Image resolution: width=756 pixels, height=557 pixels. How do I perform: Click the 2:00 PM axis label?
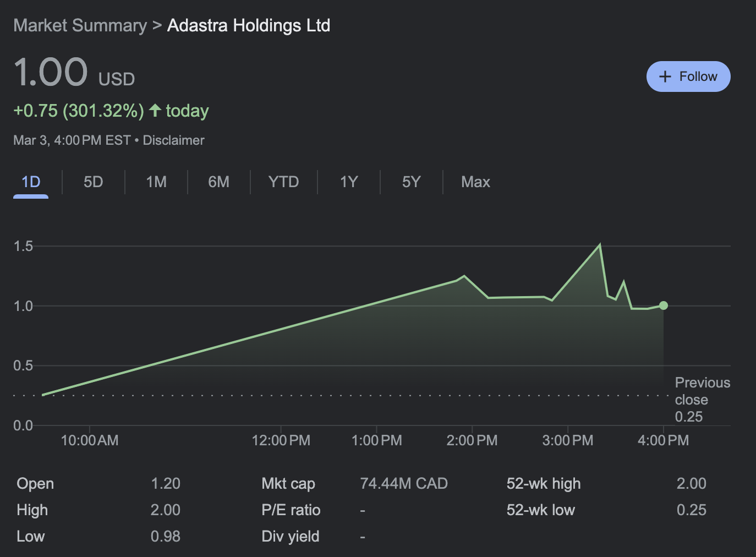pyautogui.click(x=472, y=440)
